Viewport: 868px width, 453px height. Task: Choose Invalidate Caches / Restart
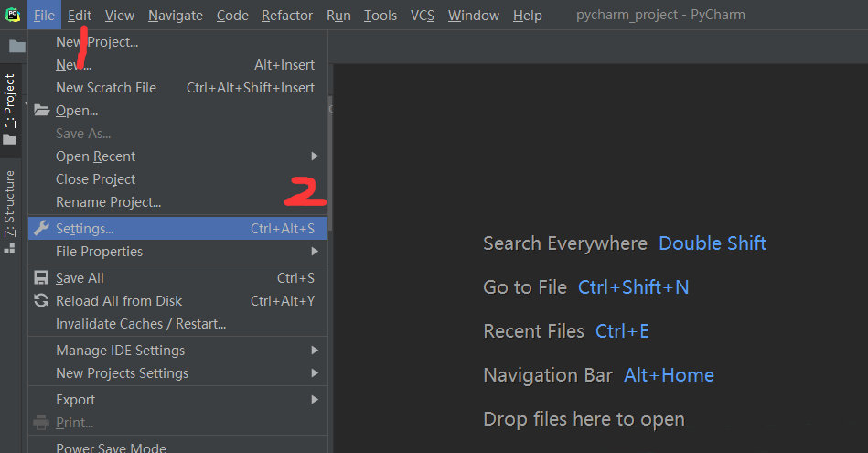[x=140, y=324]
